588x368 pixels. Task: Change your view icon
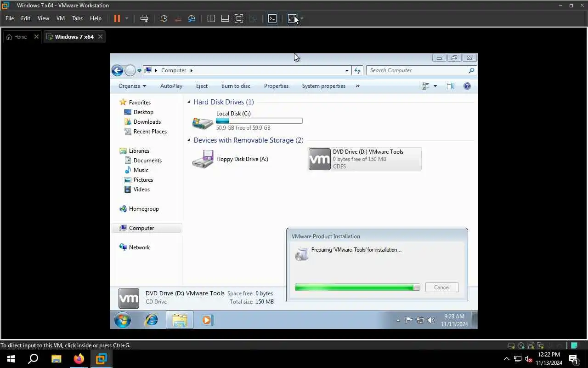pyautogui.click(x=425, y=86)
